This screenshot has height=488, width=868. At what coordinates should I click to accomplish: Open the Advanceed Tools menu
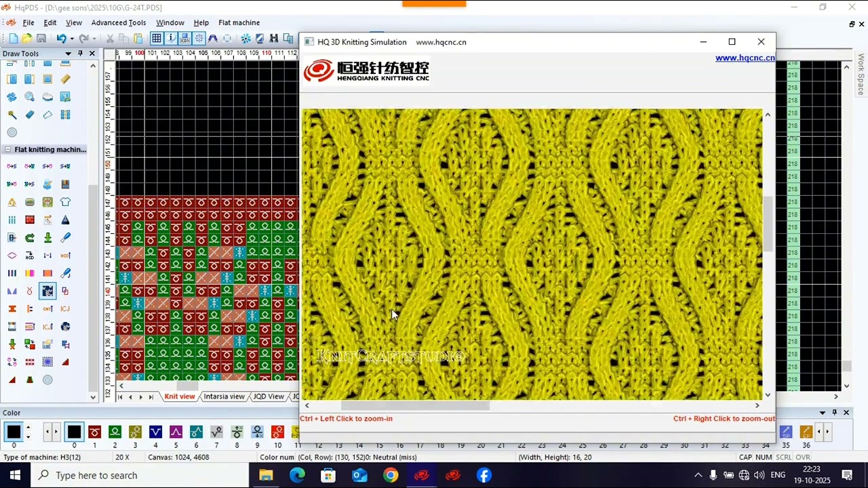point(119,22)
